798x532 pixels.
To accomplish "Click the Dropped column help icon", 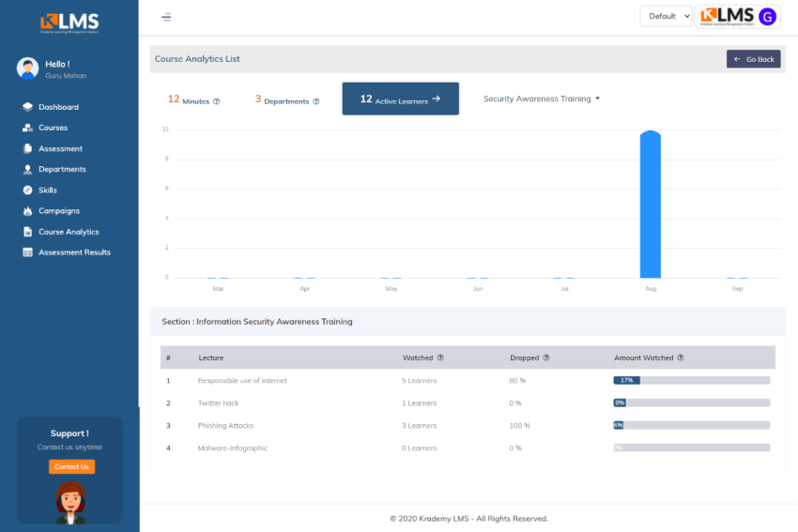I will (546, 357).
